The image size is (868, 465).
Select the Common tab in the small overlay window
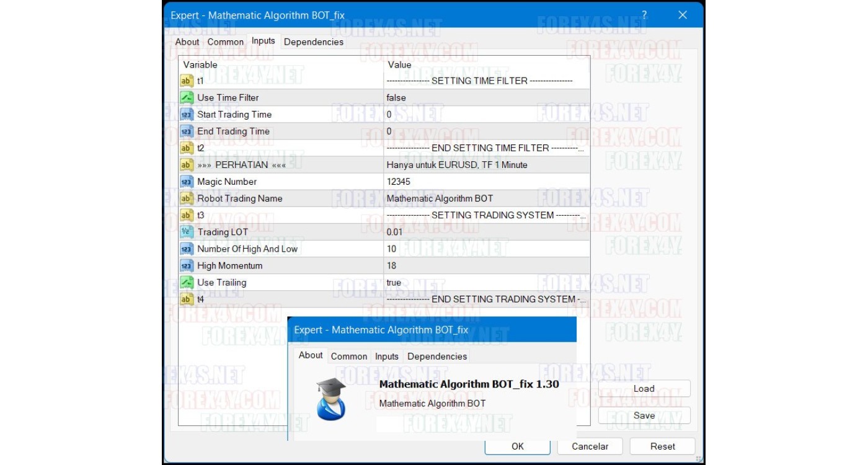pos(349,356)
